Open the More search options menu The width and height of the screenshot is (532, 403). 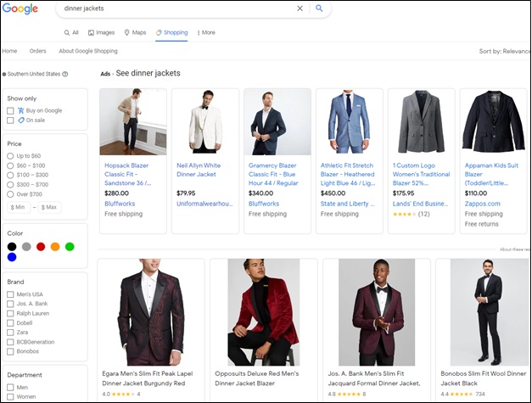(x=206, y=32)
